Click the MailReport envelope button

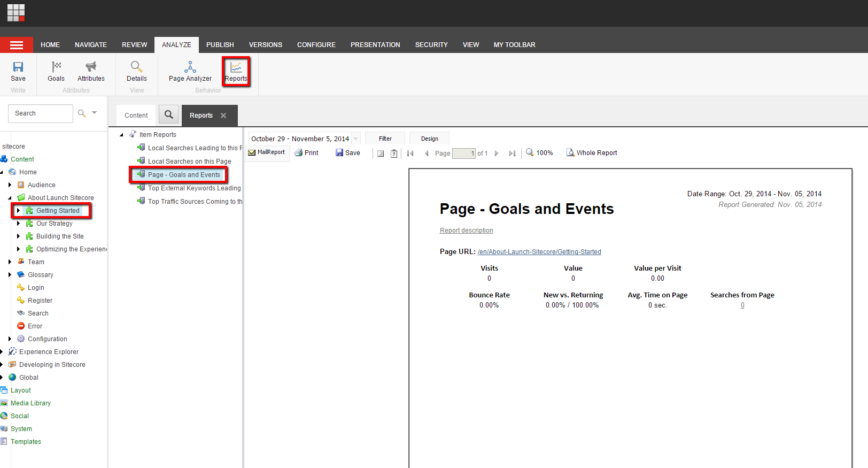267,152
